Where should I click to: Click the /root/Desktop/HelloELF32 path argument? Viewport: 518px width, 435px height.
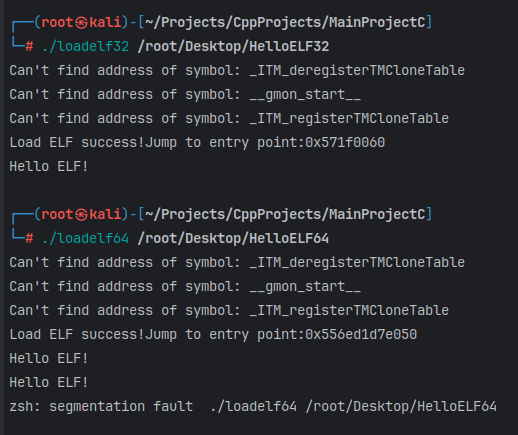click(x=233, y=46)
